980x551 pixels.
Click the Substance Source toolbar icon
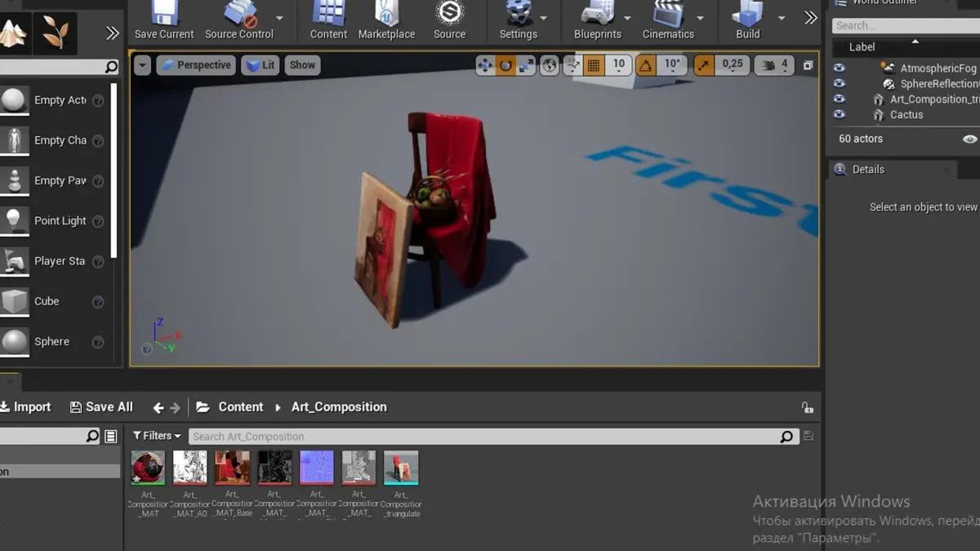click(449, 13)
